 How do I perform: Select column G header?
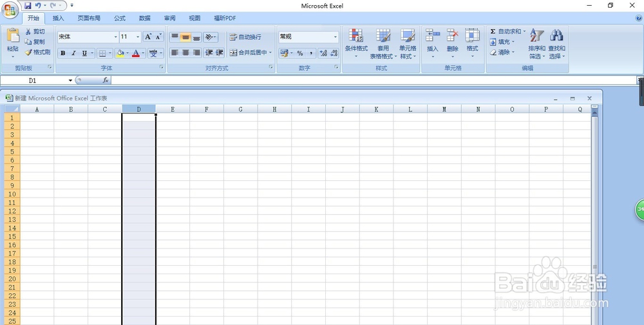coord(240,109)
